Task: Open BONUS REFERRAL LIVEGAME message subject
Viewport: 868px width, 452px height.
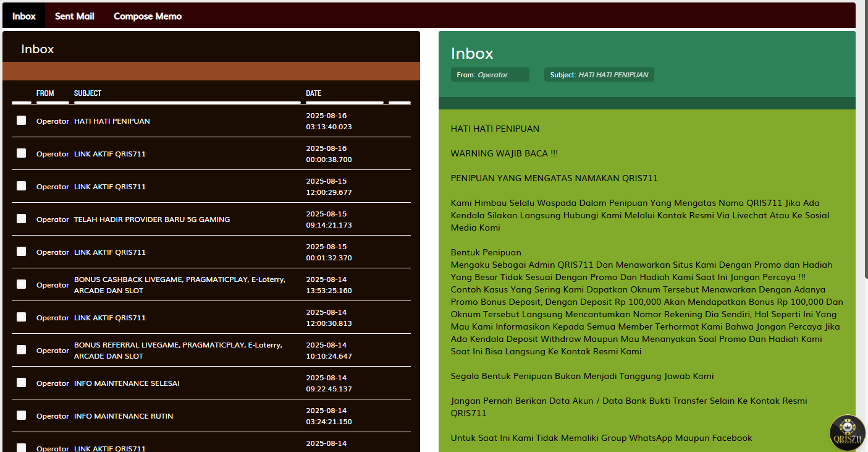Action: point(178,351)
